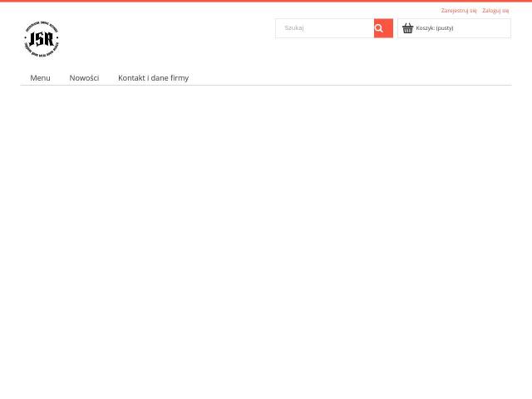Select the register account link at top

(459, 11)
